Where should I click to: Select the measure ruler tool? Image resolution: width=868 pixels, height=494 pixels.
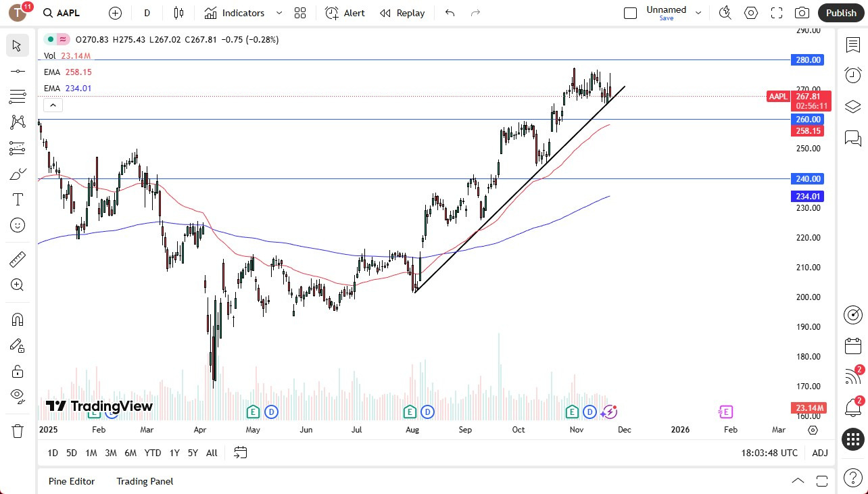point(17,259)
